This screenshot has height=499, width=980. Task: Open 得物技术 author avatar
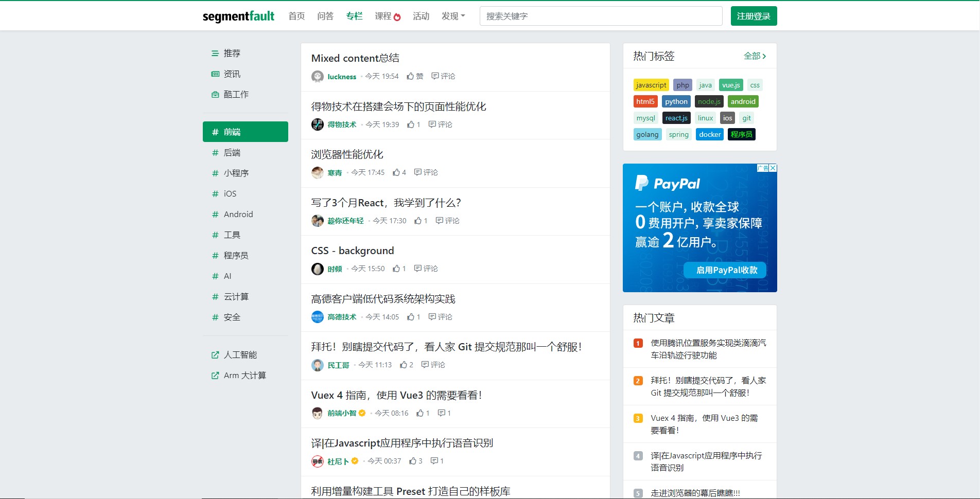(x=318, y=124)
